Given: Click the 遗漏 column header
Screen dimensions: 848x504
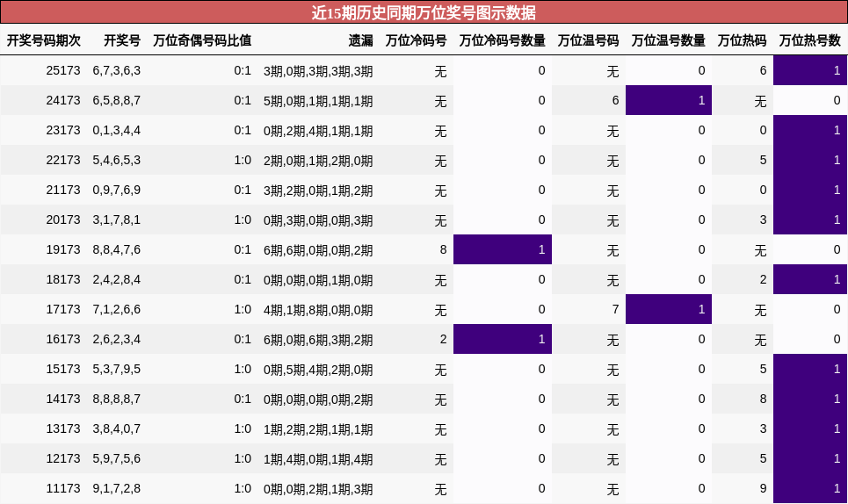Looking at the screenshot, I should (360, 40).
